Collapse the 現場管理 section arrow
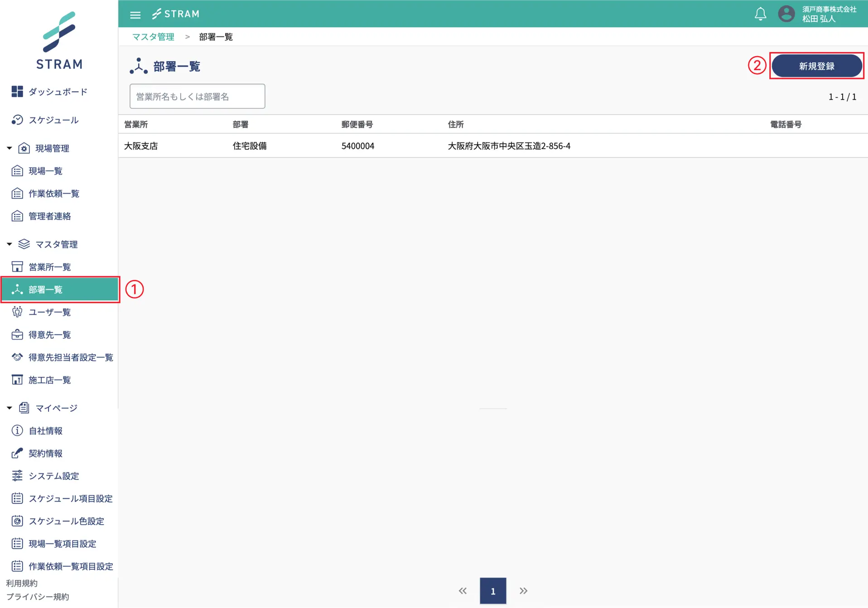The image size is (868, 608). pos(9,148)
